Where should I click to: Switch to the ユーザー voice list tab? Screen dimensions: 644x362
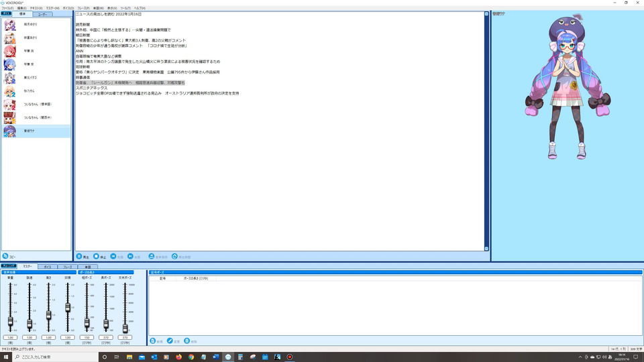pyautogui.click(x=42, y=14)
